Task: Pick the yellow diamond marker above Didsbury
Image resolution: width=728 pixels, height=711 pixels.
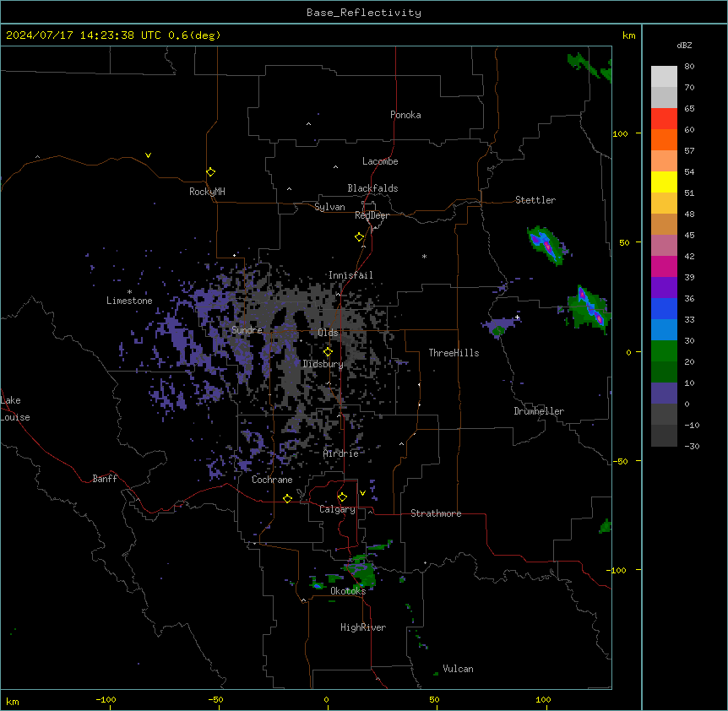Action: click(x=328, y=352)
